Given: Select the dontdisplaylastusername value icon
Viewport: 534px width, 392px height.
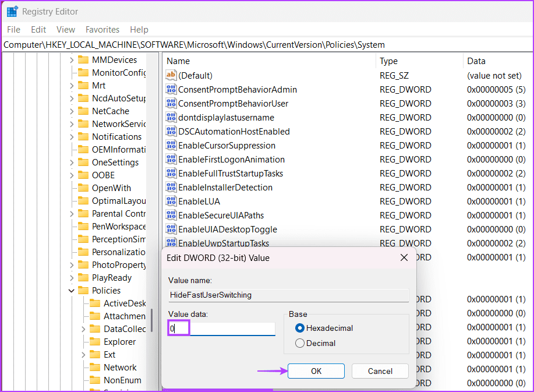Looking at the screenshot, I should 171,117.
